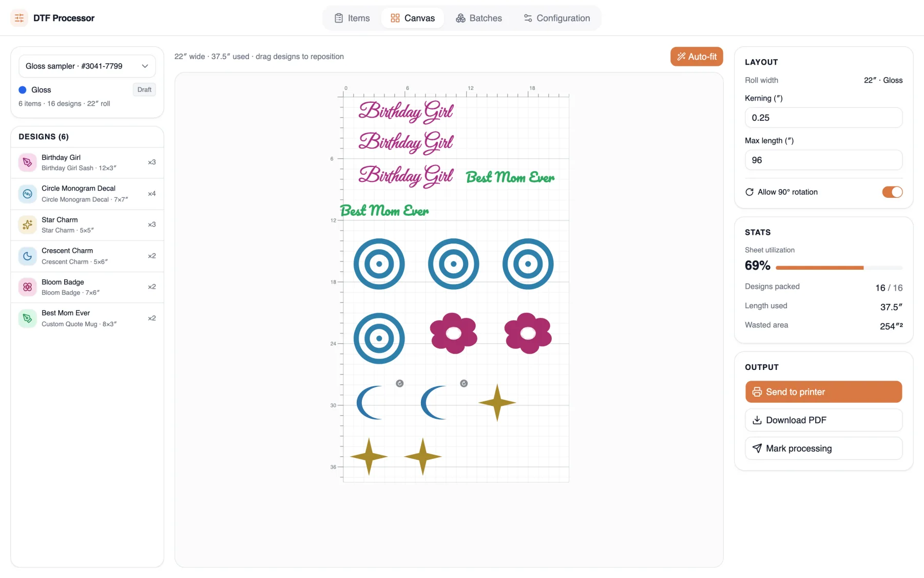Viewport: 924px width, 578px height.
Task: Select the left Bloom Badge flower on canvas
Action: (x=454, y=333)
